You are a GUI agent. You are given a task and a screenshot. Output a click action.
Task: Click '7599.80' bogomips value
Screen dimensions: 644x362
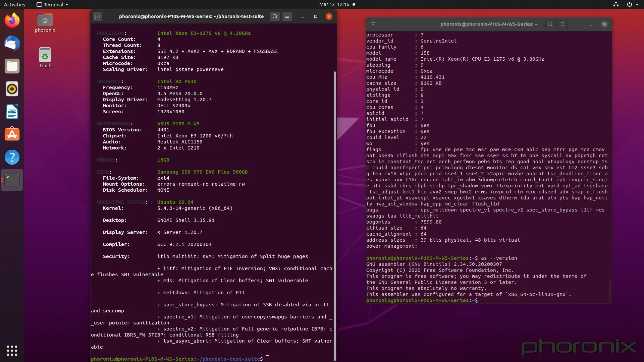tap(431, 222)
